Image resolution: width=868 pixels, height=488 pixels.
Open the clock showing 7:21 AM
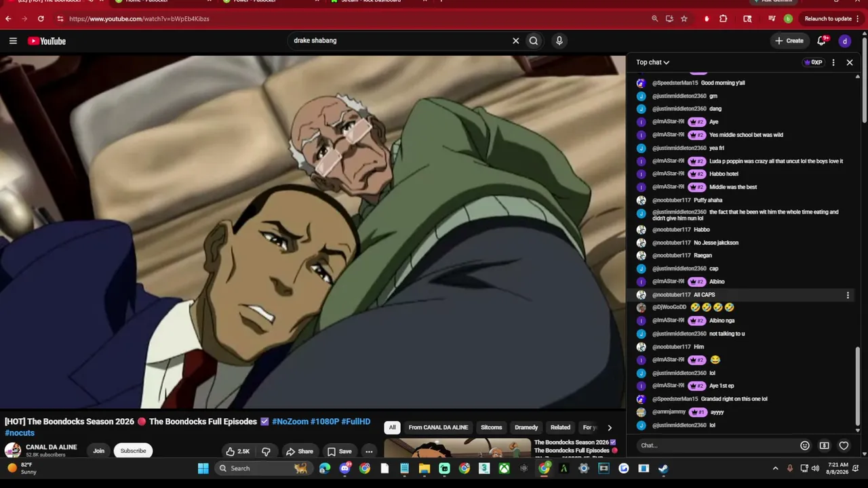pos(838,468)
